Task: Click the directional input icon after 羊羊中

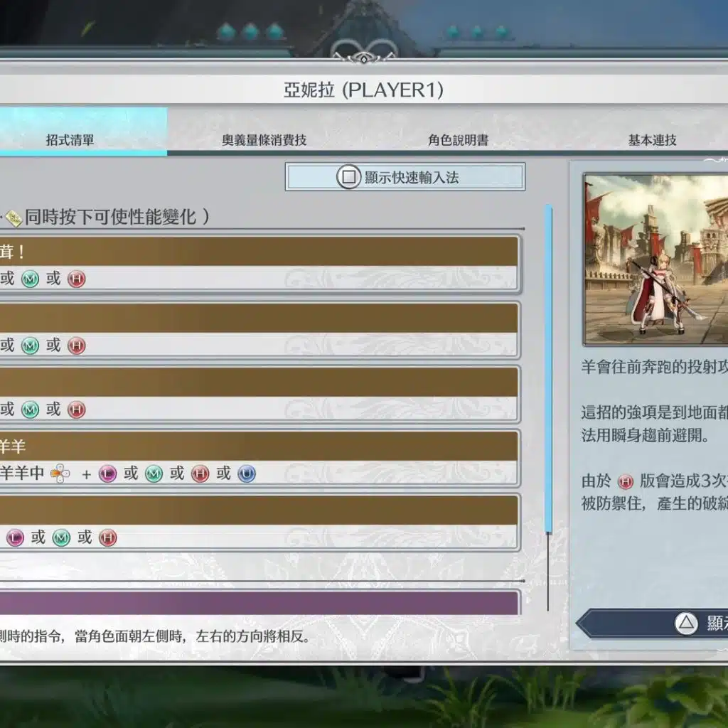Action: pyautogui.click(x=61, y=474)
